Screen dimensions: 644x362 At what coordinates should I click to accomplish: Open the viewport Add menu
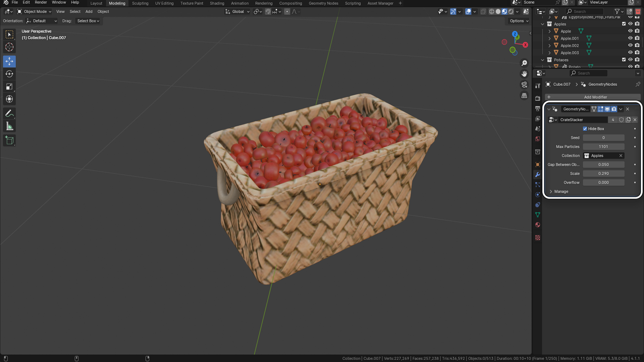coord(89,12)
